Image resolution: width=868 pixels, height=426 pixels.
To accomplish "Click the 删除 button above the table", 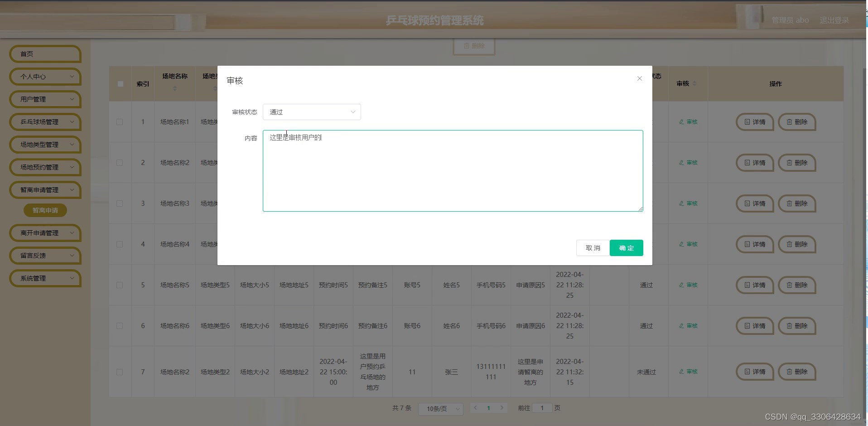I will click(474, 46).
